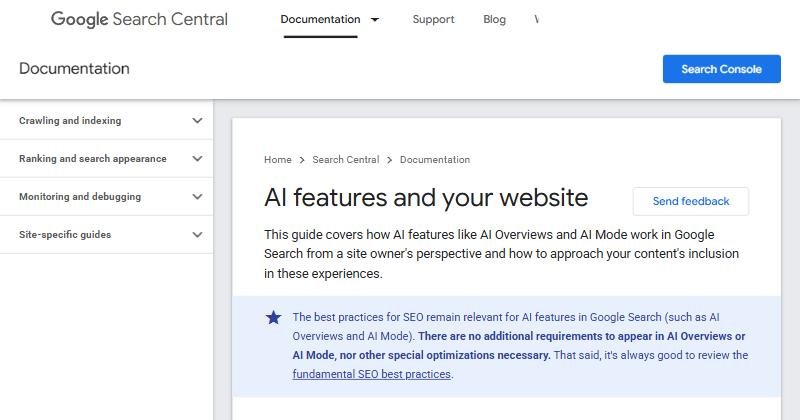This screenshot has height=420, width=800.
Task: Click the Send feedback button
Action: 691,201
